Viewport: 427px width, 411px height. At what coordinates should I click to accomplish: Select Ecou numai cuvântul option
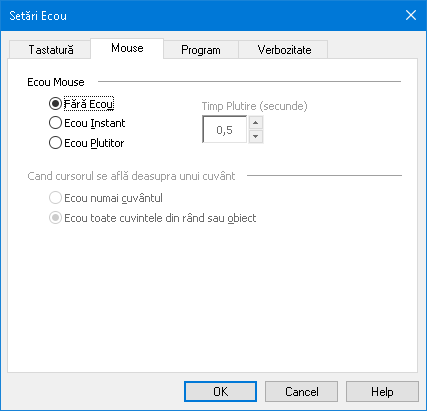click(x=106, y=198)
